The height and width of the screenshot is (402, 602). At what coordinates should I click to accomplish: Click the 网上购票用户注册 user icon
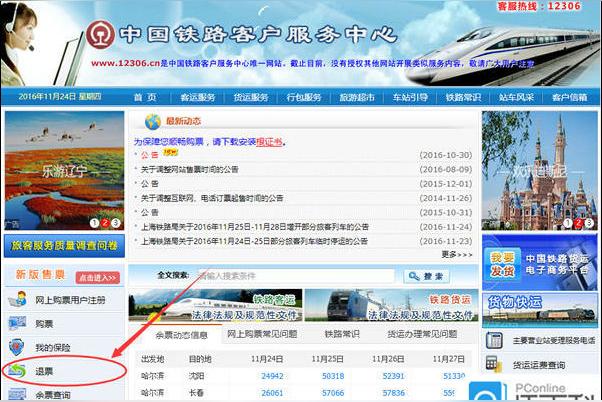pyautogui.click(x=17, y=299)
